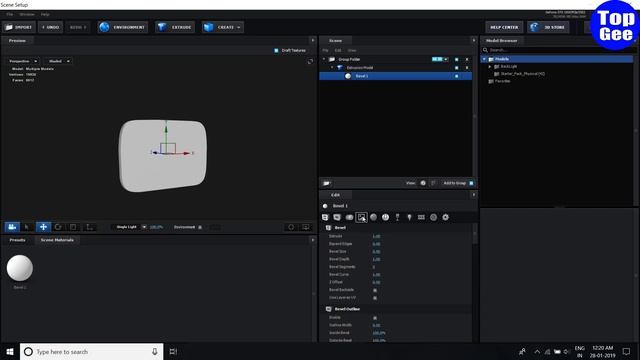
Task: Toggle the Environment checkbox in preview
Action: (200, 227)
